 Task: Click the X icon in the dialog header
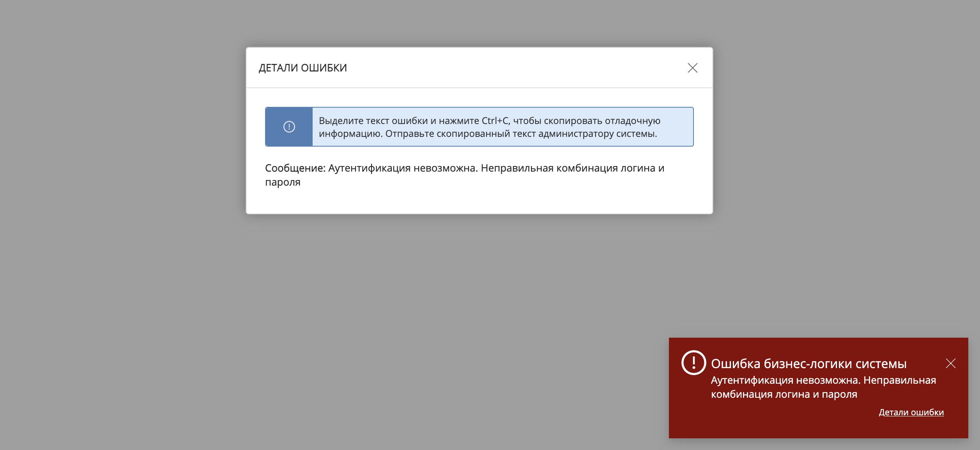[x=693, y=68]
